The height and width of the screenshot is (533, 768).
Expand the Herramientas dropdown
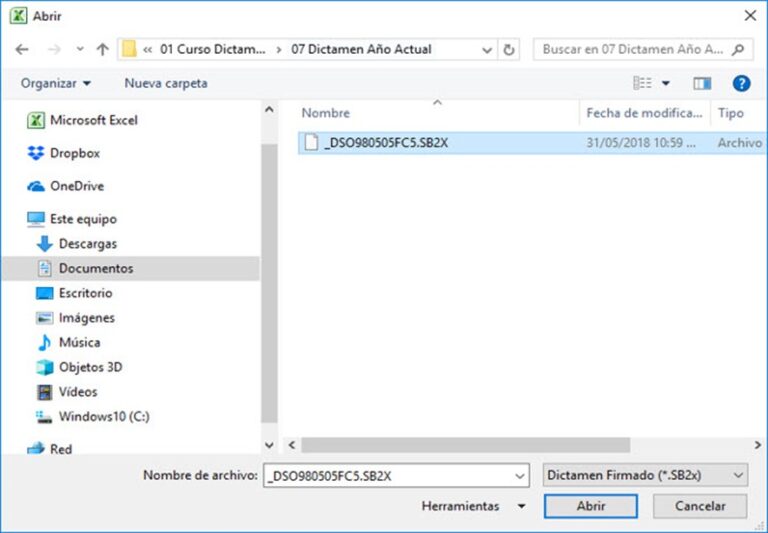(x=473, y=506)
